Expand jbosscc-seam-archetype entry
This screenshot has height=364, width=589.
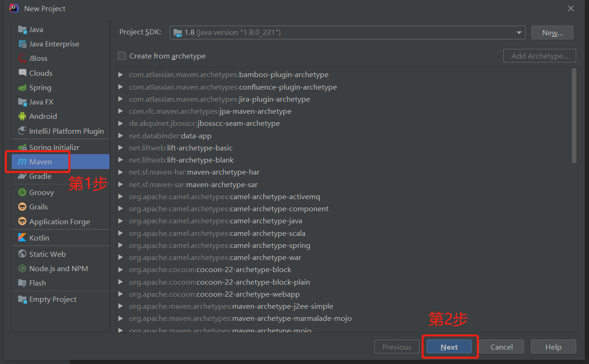click(121, 123)
